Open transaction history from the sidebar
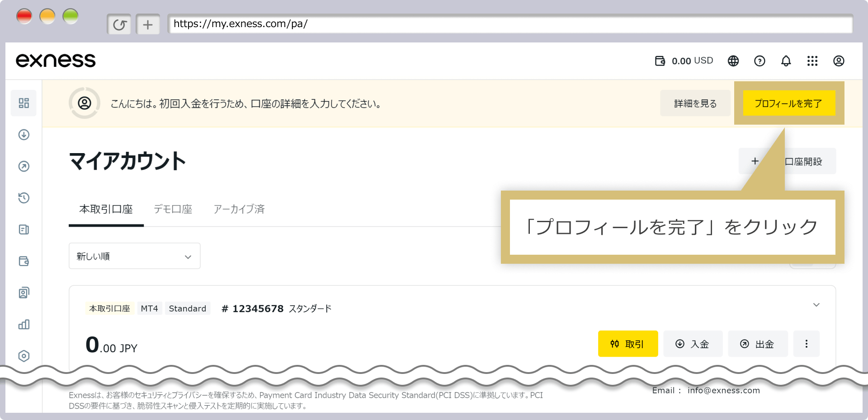The image size is (868, 420). 24,198
